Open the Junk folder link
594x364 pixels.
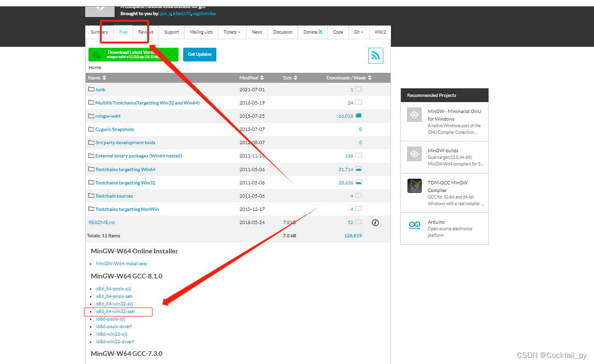[100, 89]
